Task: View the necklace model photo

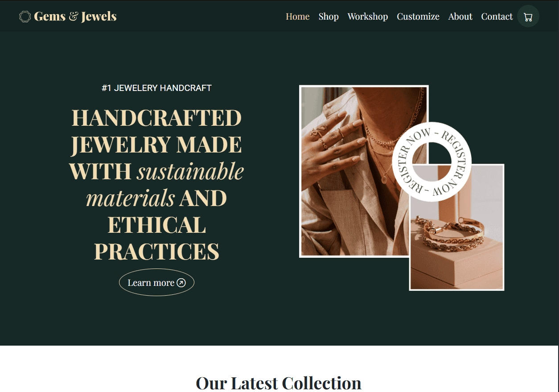Action: [364, 171]
